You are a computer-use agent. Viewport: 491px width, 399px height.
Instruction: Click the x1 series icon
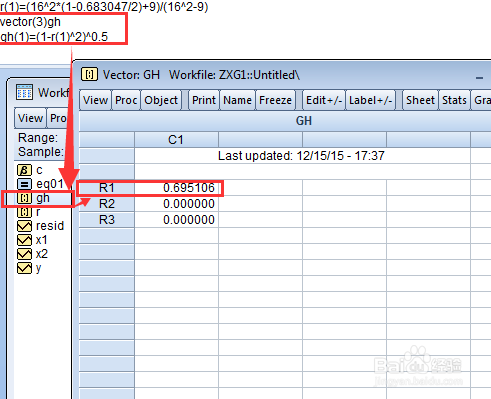tap(24, 240)
